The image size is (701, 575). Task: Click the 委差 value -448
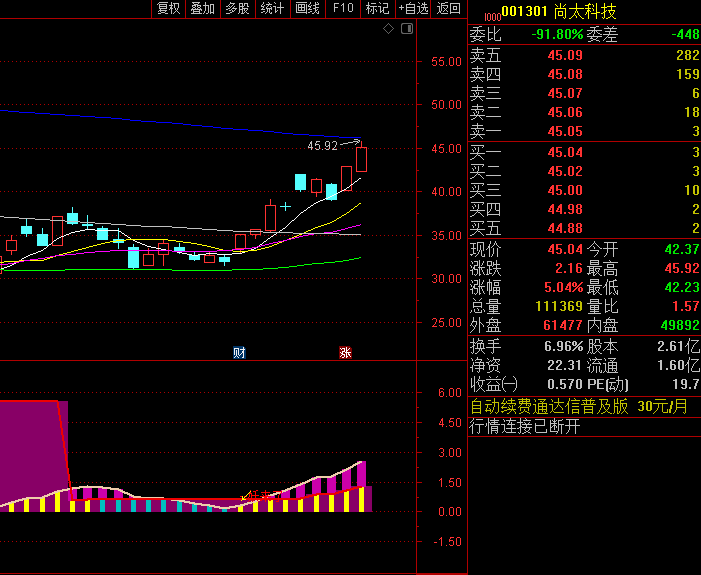[685, 34]
